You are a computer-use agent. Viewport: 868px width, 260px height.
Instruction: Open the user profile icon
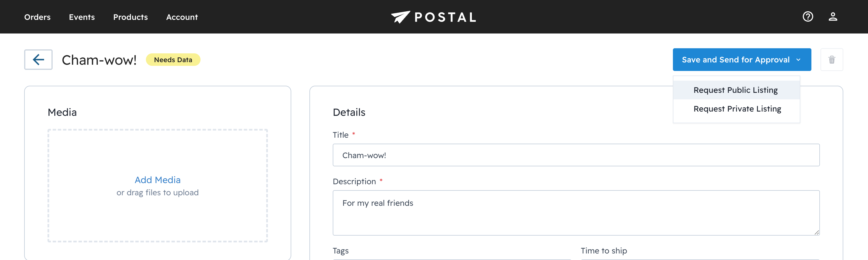coord(832,16)
